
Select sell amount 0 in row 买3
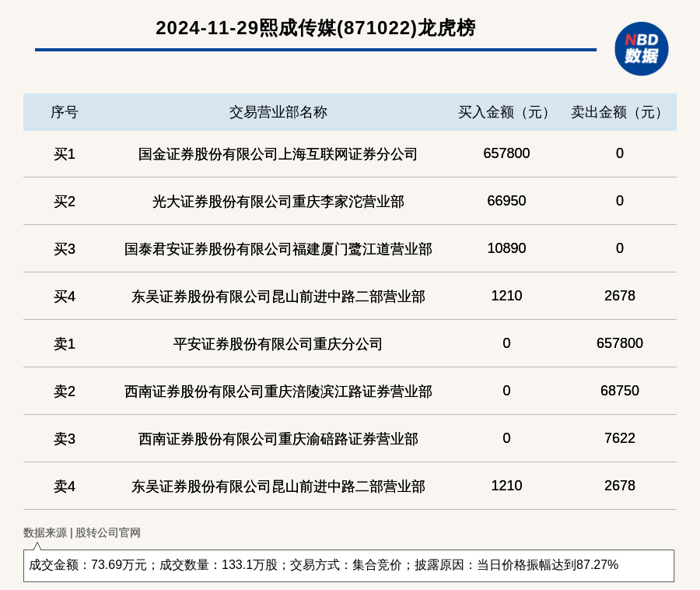tap(620, 248)
